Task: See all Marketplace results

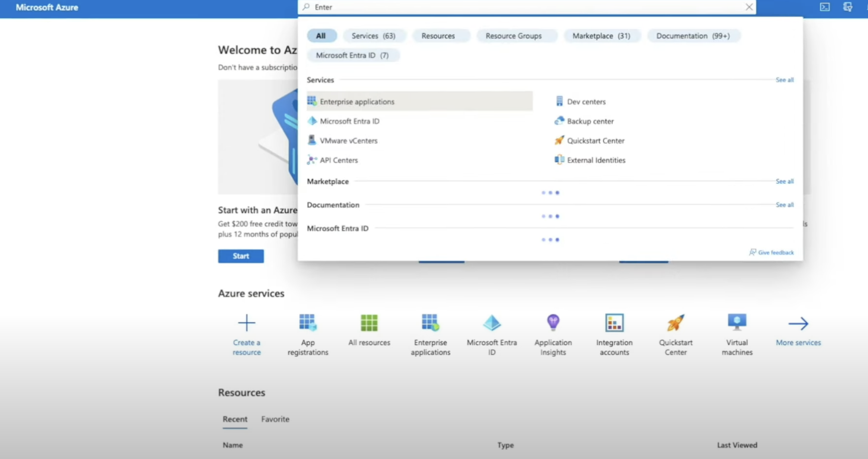Action: point(784,181)
